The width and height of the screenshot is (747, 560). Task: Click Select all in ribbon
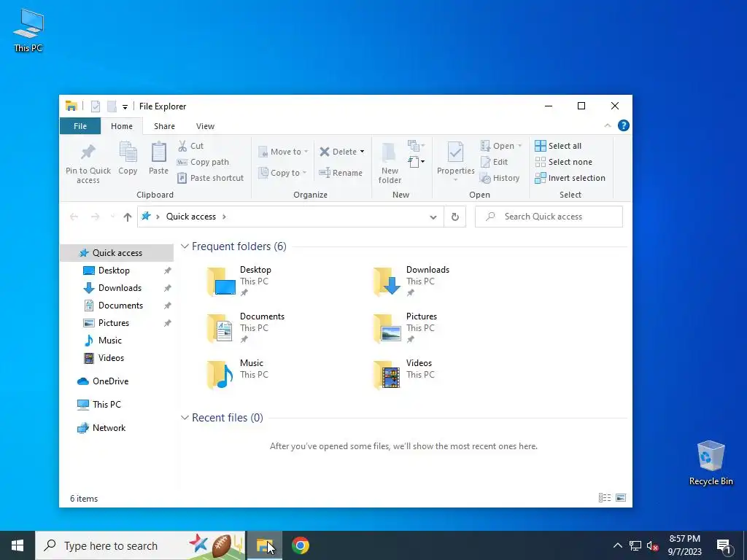558,146
